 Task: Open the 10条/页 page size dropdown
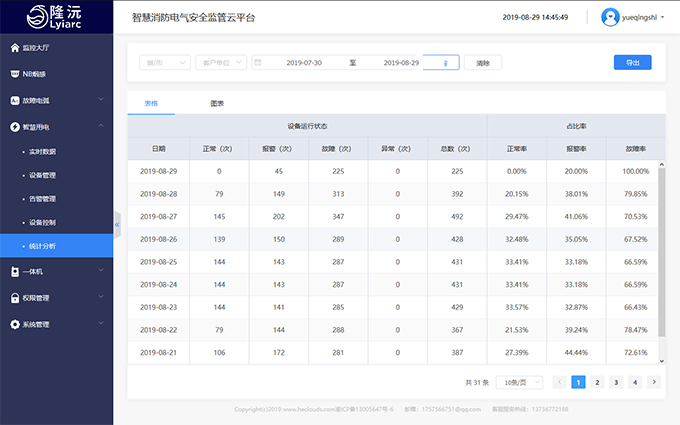(x=520, y=382)
